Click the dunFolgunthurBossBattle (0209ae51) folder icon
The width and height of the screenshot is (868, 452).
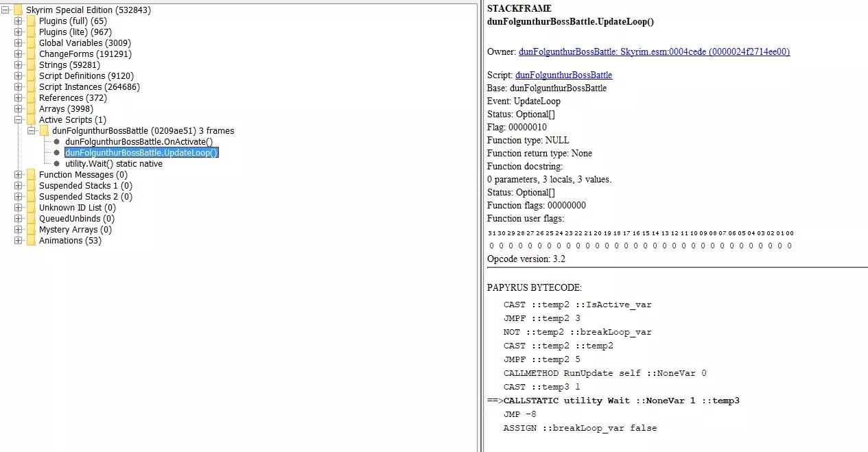click(44, 131)
